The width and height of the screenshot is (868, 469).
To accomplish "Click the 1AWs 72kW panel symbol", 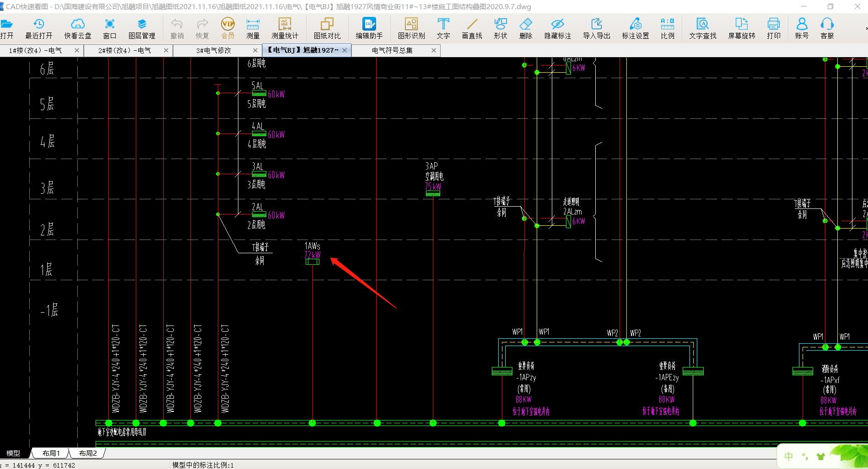I will [x=313, y=261].
